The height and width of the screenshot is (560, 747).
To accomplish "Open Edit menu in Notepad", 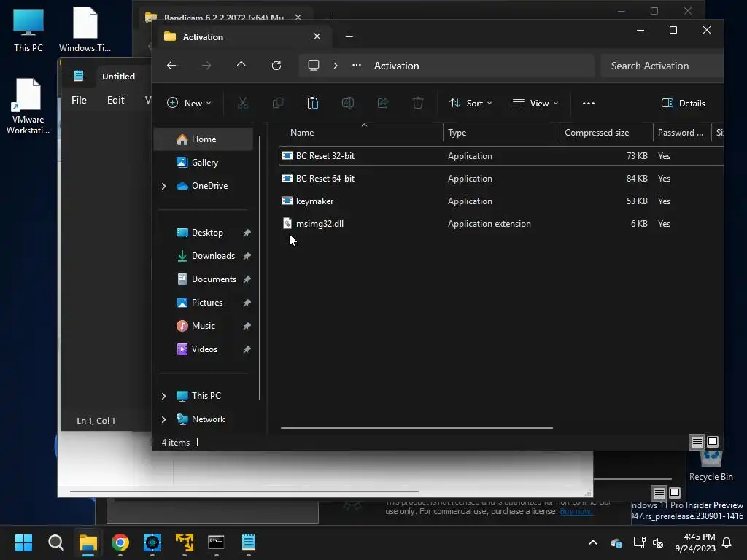I will click(116, 100).
